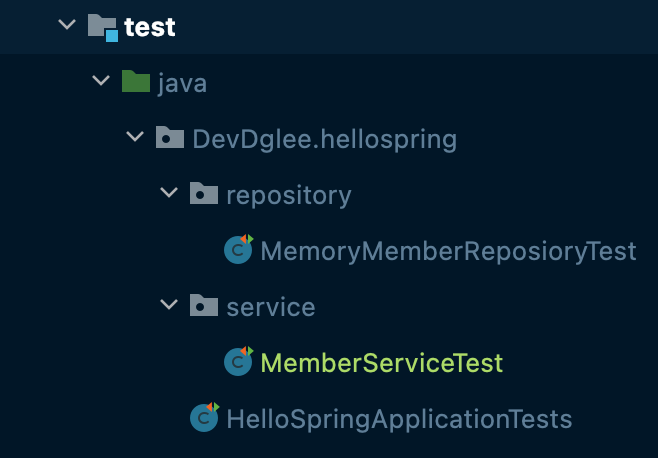
Task: Select the java folder label
Action: tap(182, 83)
